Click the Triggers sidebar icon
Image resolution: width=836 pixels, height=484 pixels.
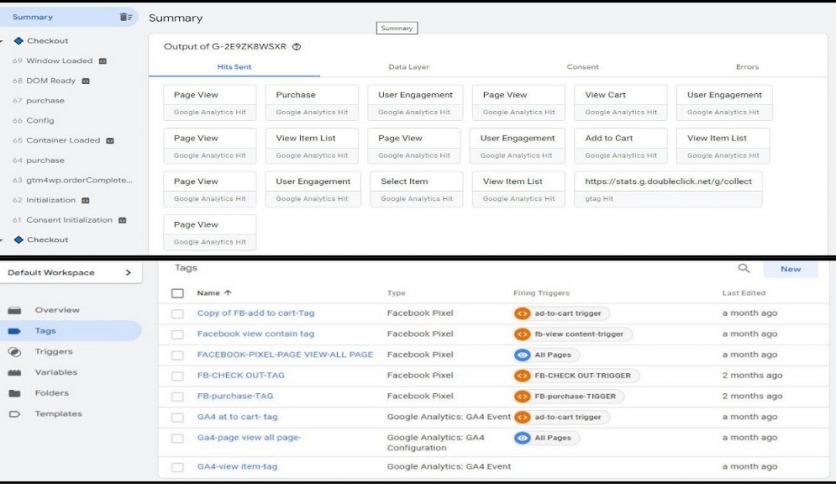pyautogui.click(x=15, y=352)
